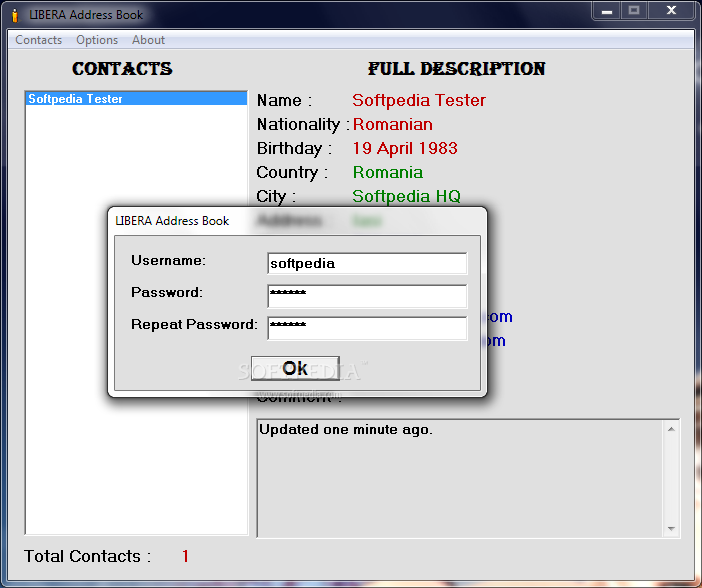Click the nationality value 'Romanian'
702x588 pixels.
pyautogui.click(x=393, y=124)
